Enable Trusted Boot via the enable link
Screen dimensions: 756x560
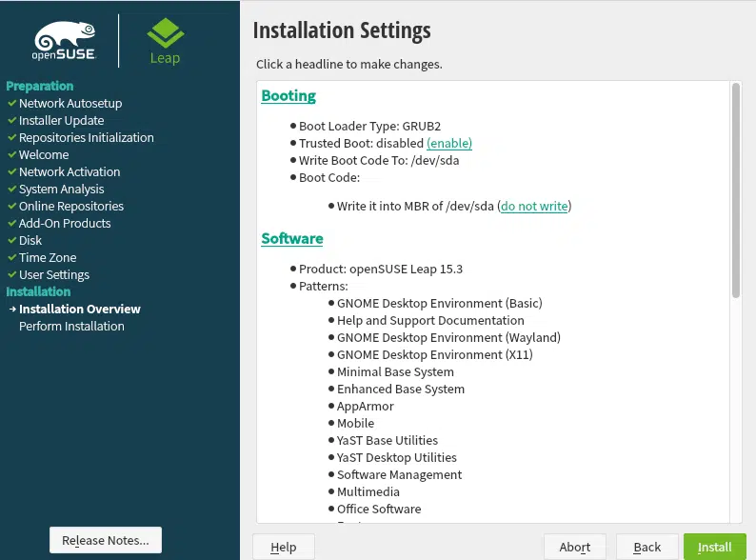tap(449, 143)
